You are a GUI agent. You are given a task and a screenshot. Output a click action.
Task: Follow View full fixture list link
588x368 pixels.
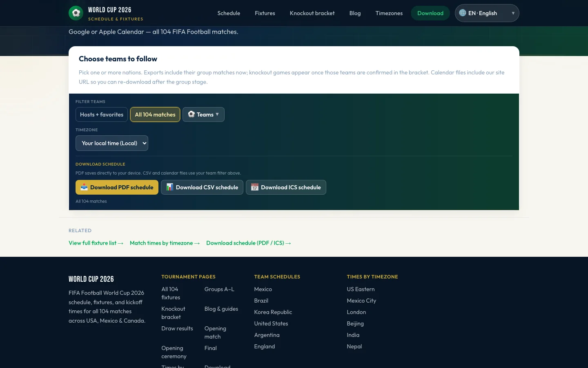[x=96, y=243]
